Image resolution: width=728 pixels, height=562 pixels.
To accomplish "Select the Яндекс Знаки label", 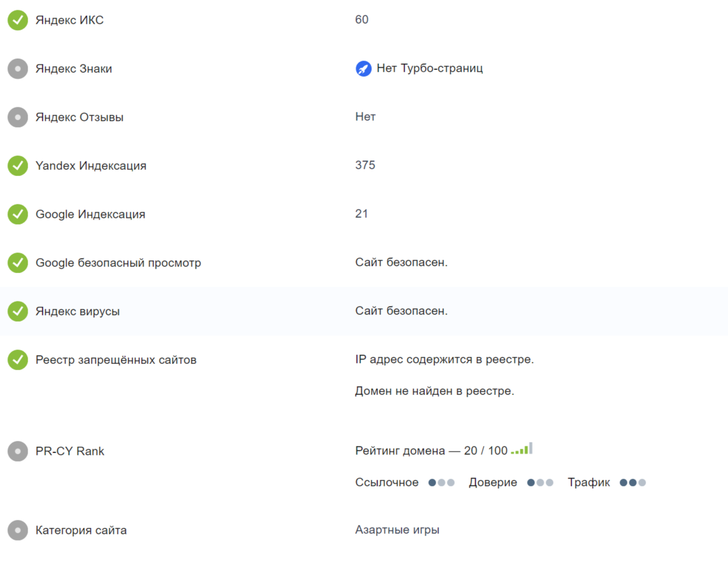I will (x=74, y=69).
